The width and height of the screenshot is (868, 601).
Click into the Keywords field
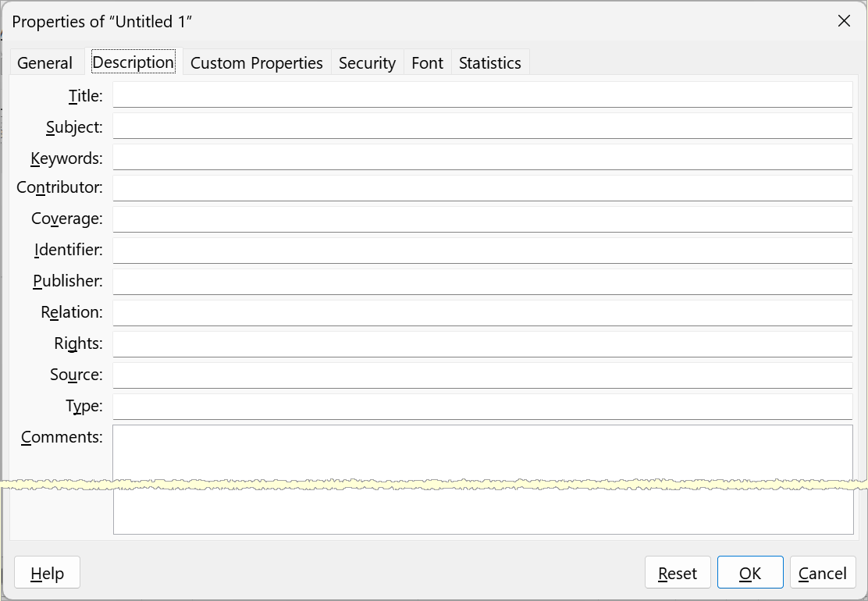coord(482,158)
